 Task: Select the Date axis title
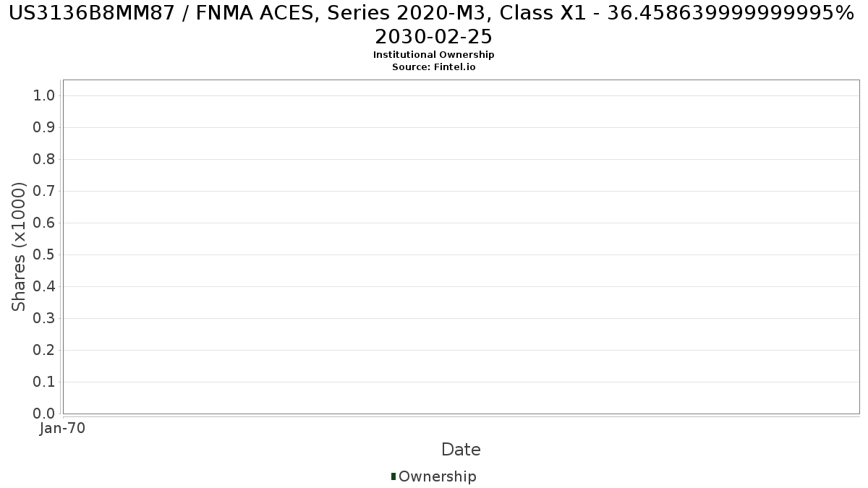[x=461, y=450]
